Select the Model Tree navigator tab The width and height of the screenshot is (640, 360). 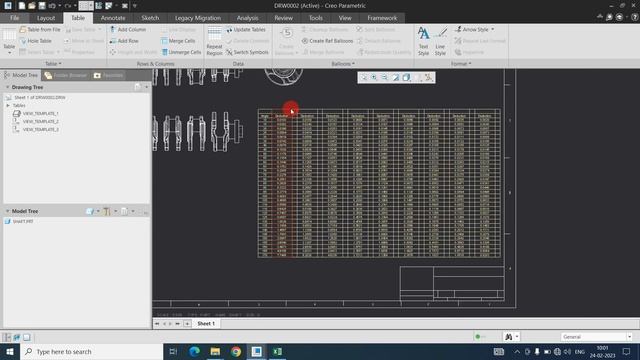pos(21,75)
